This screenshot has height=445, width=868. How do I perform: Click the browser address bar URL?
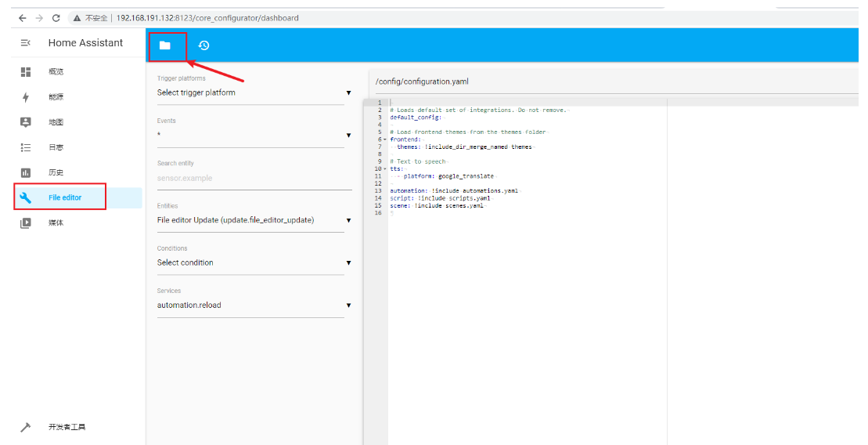[207, 18]
